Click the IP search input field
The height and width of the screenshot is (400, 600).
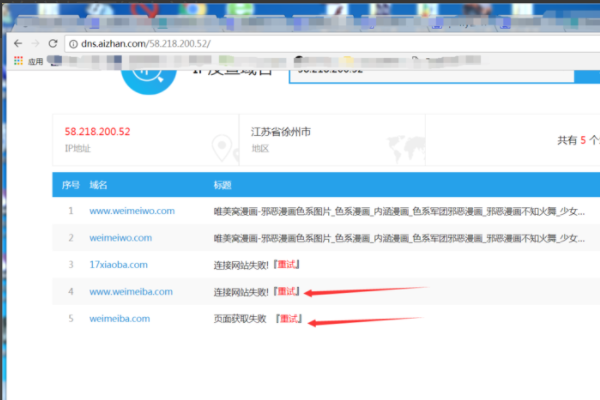tap(431, 76)
